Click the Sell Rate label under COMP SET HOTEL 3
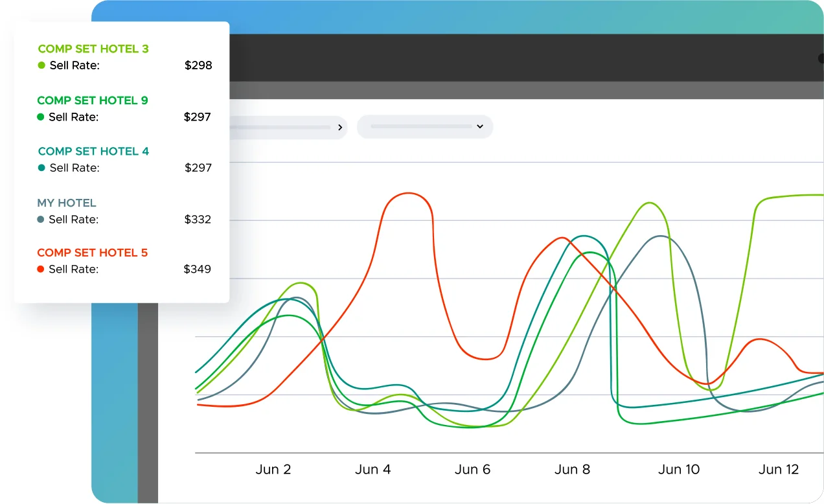 [74, 65]
